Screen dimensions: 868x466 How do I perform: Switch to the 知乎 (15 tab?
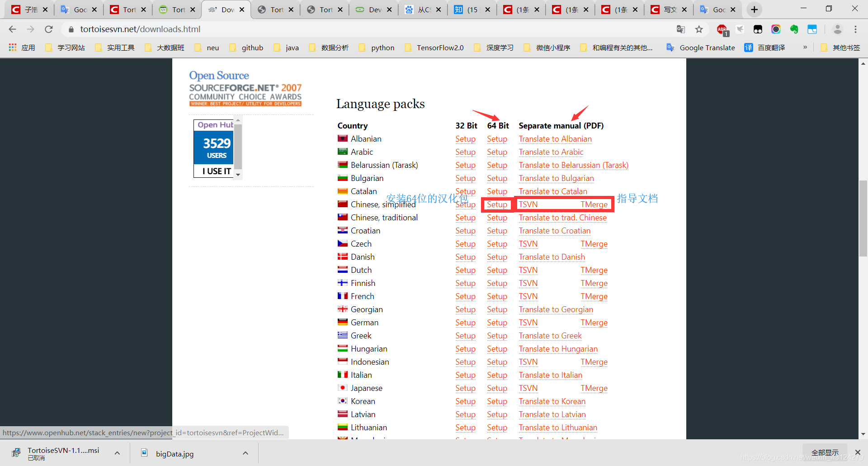tap(472, 10)
